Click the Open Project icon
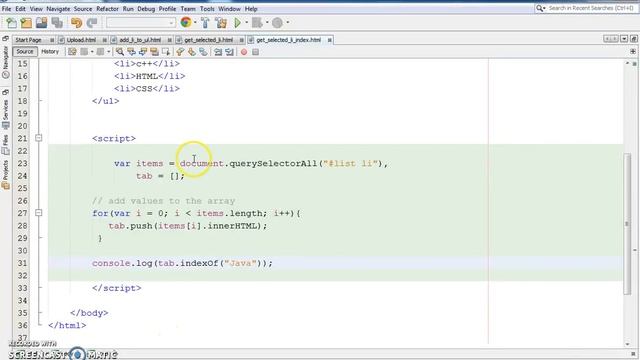The image size is (640, 360). (x=42, y=23)
